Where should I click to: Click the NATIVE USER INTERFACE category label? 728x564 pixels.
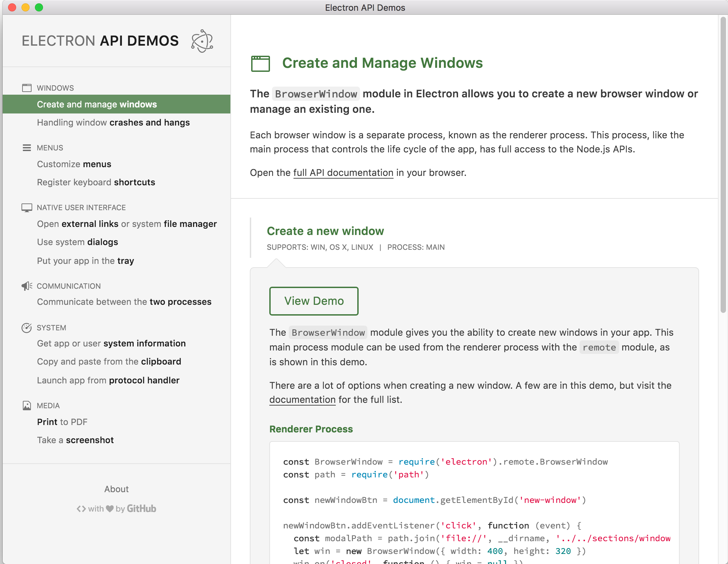tap(81, 207)
